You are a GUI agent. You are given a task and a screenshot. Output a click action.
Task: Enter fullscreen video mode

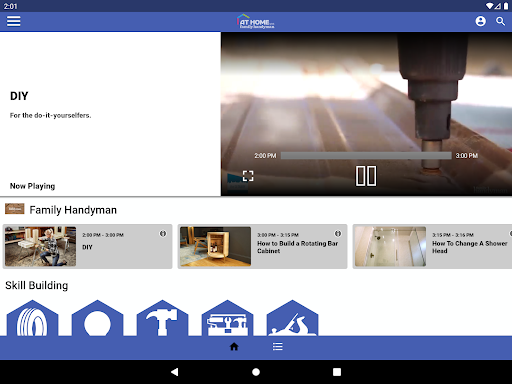248,176
